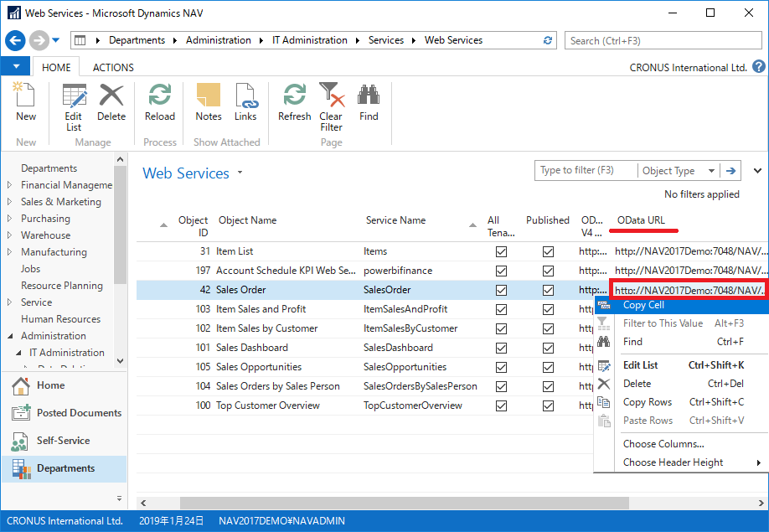Click IT Administration in breadcrumb path
This screenshot has height=532, width=769.
pos(309,40)
